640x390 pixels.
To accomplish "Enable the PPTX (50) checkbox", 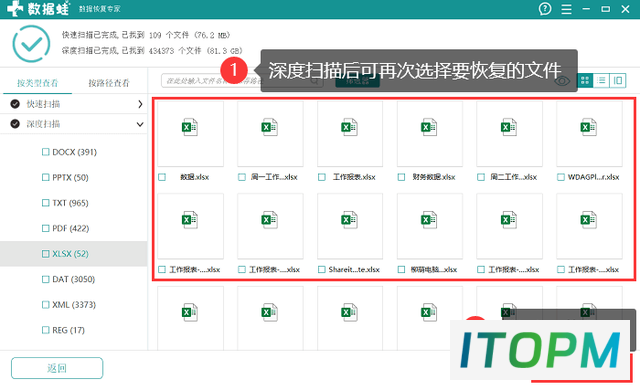I will pos(46,177).
